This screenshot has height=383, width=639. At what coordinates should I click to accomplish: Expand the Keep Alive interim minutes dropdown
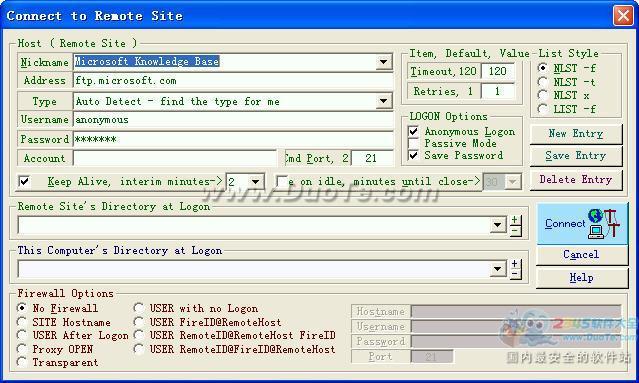256,182
